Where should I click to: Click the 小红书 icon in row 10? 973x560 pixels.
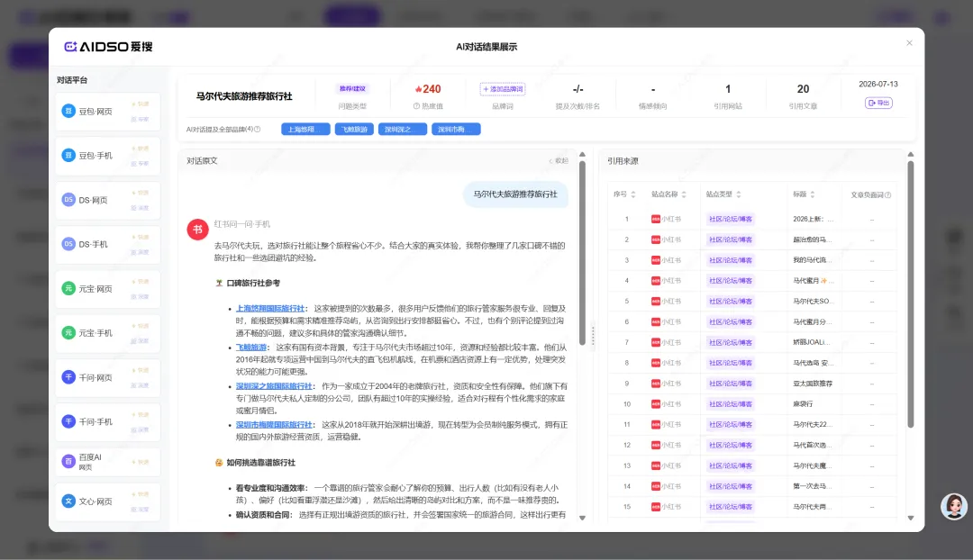[x=655, y=404]
